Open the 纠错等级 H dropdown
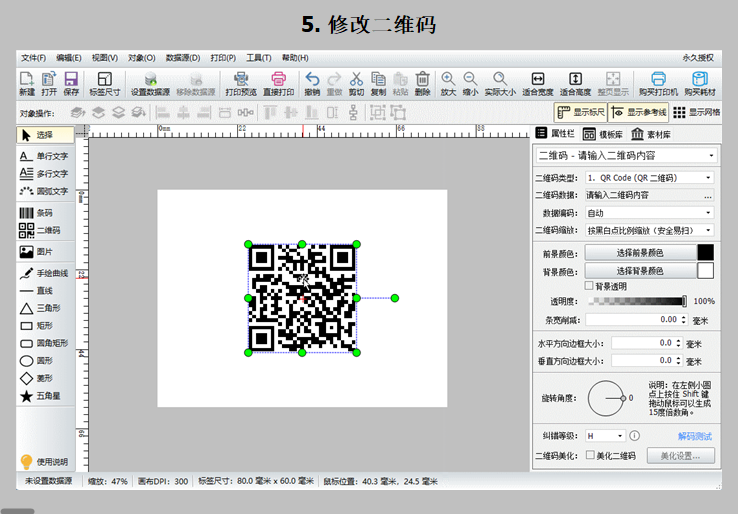The height and width of the screenshot is (514, 738). coord(605,436)
